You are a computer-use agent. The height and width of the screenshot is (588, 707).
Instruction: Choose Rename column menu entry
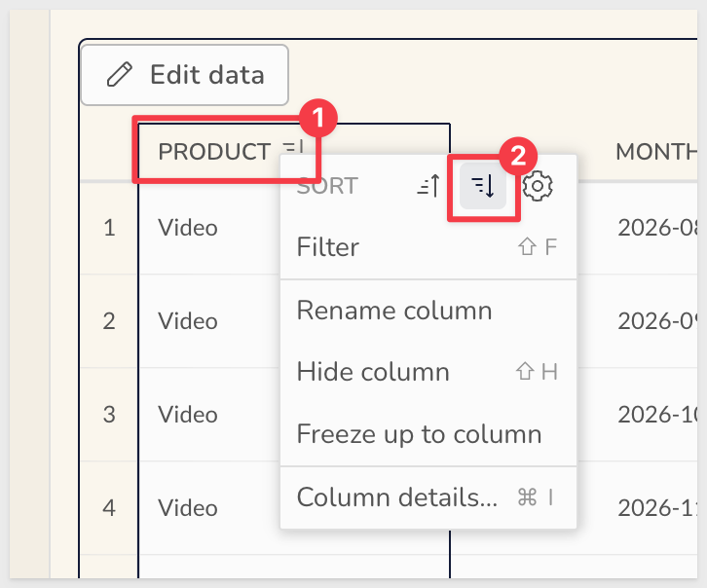(x=428, y=311)
